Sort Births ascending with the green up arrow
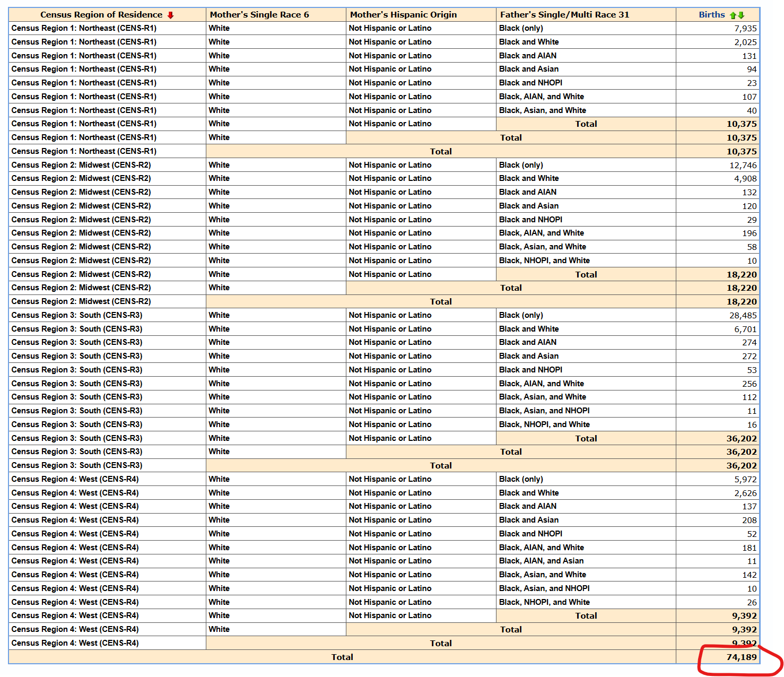The width and height of the screenshot is (784, 677). [x=733, y=15]
